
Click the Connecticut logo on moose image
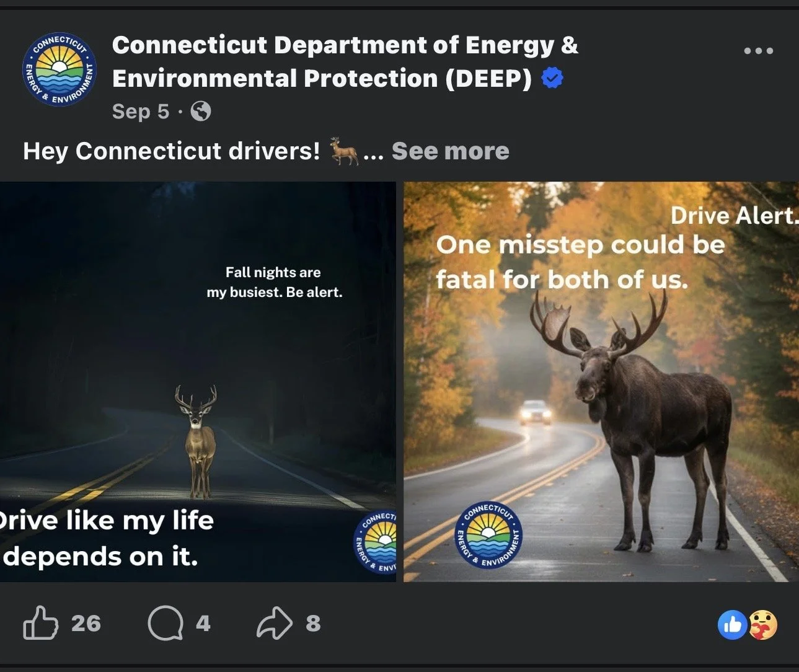point(490,536)
